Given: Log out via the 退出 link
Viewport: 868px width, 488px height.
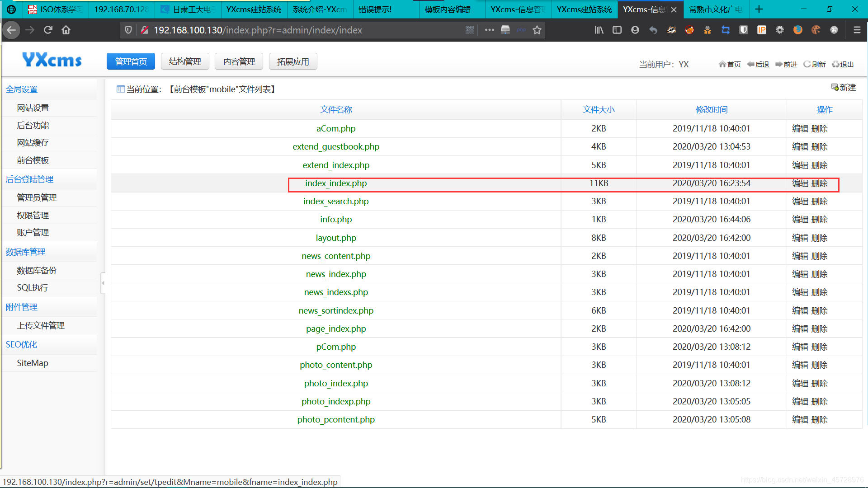Looking at the screenshot, I should (x=843, y=64).
